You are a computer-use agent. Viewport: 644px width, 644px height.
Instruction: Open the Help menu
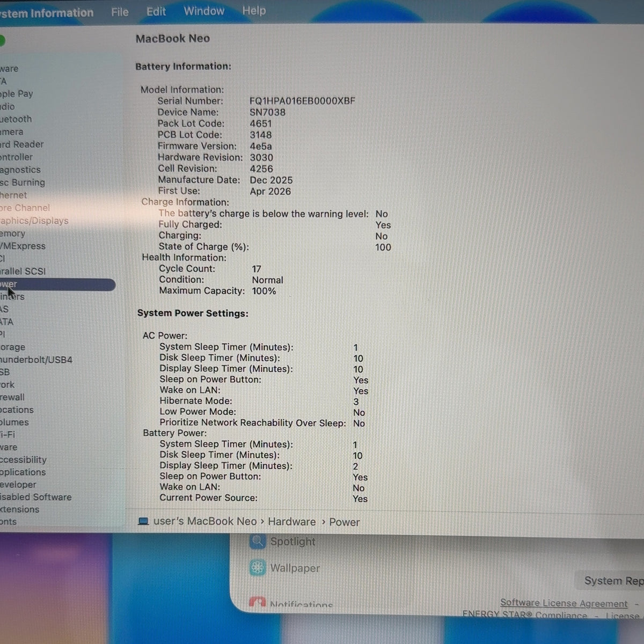[254, 11]
